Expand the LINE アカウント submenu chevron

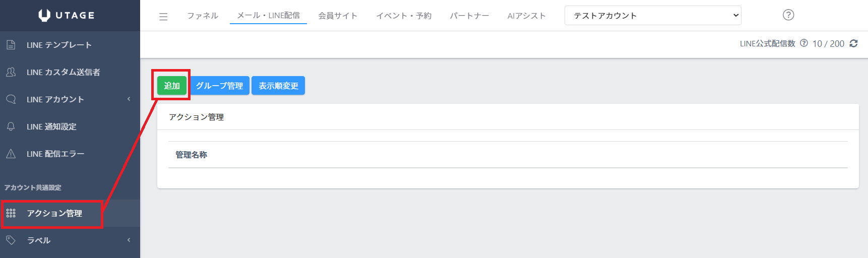(x=129, y=99)
